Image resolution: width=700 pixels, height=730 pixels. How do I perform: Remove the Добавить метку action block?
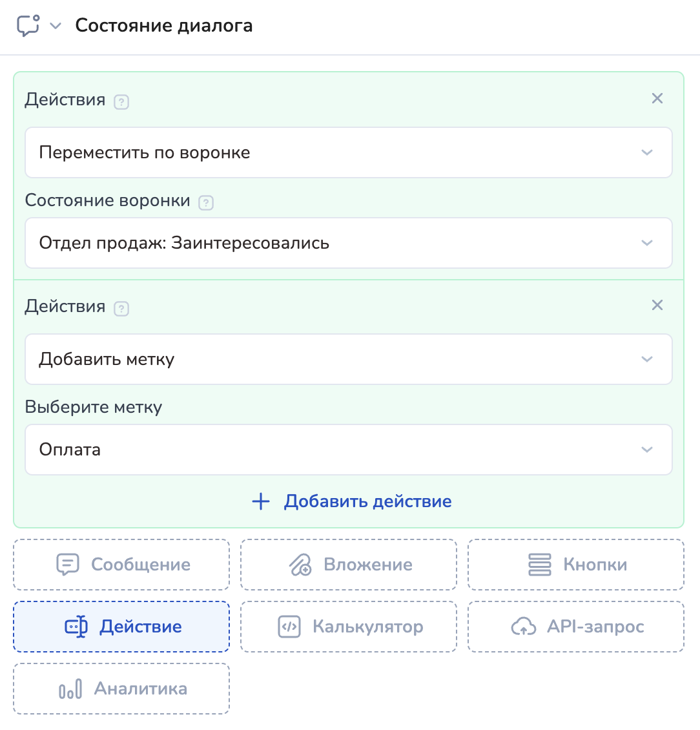657,305
